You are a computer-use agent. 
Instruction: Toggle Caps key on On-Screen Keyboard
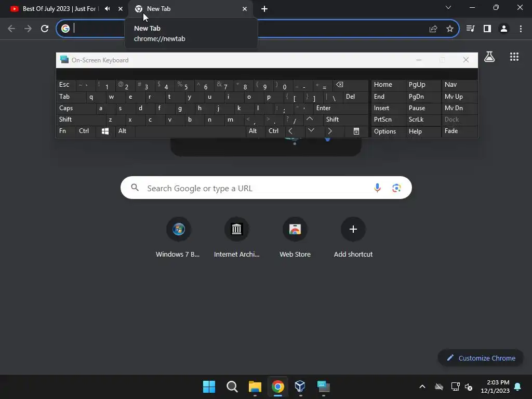tap(75, 108)
